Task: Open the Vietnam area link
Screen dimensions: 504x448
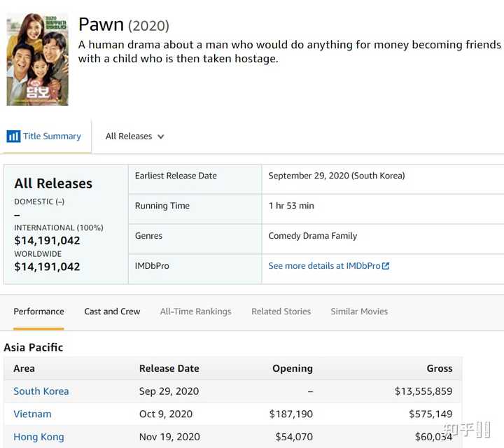Action: pyautogui.click(x=32, y=414)
